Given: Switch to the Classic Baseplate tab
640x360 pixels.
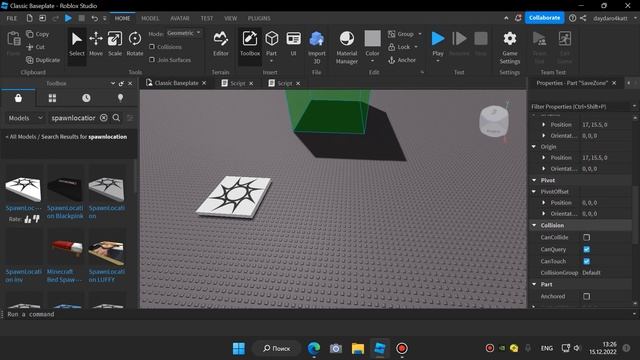Looking at the screenshot, I should tap(176, 83).
